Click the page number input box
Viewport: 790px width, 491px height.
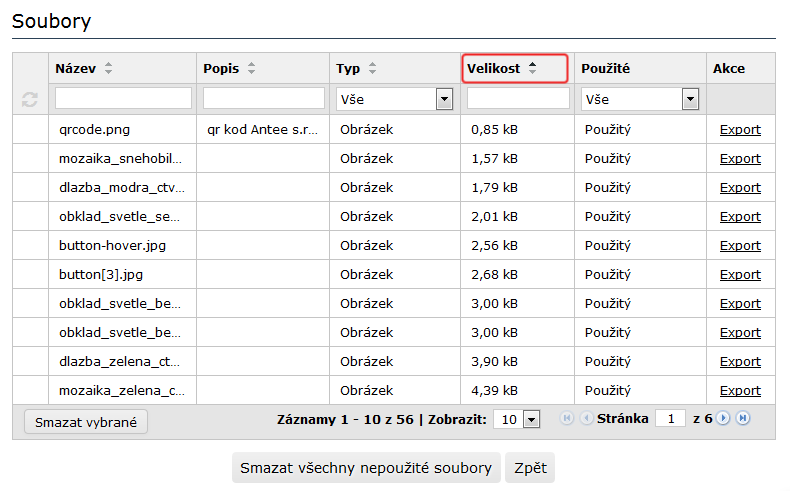tap(669, 419)
